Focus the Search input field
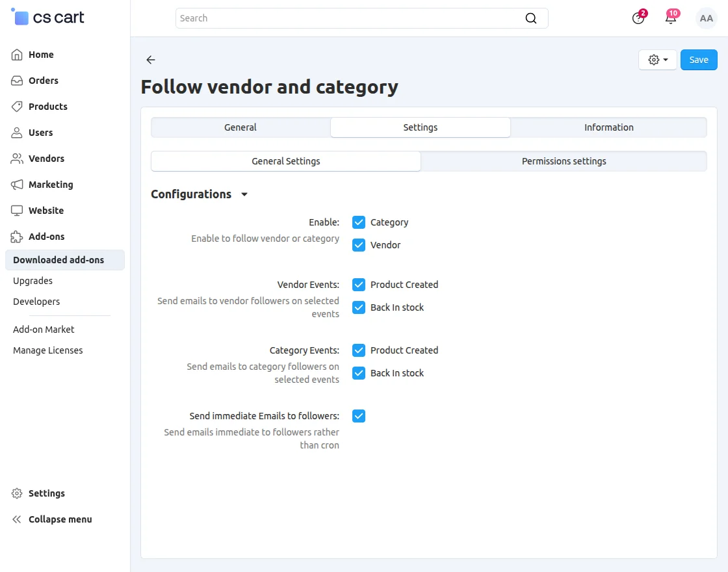 click(361, 18)
